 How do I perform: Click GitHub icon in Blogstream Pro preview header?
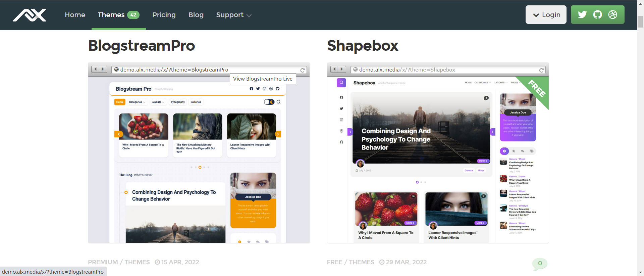coord(277,89)
